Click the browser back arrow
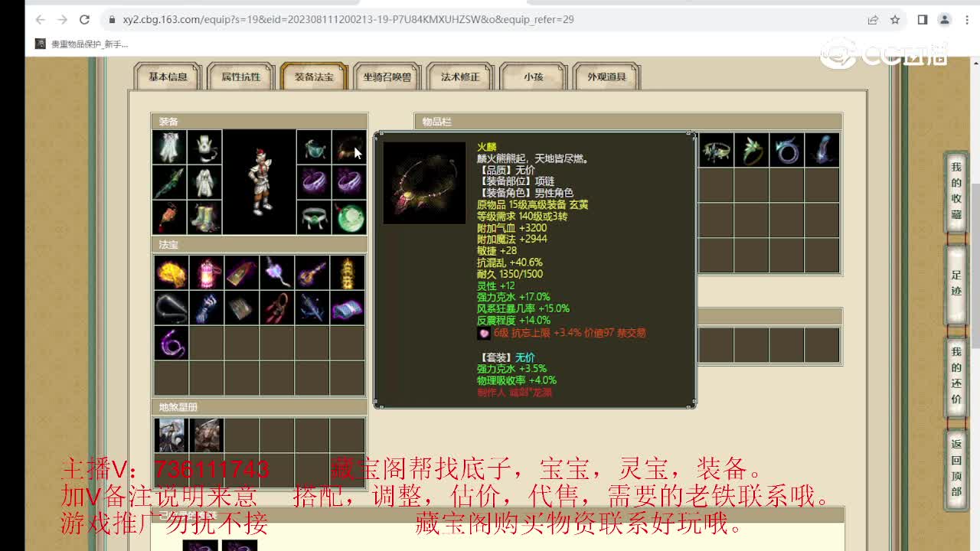Image resolution: width=980 pixels, height=551 pixels. coord(40,20)
